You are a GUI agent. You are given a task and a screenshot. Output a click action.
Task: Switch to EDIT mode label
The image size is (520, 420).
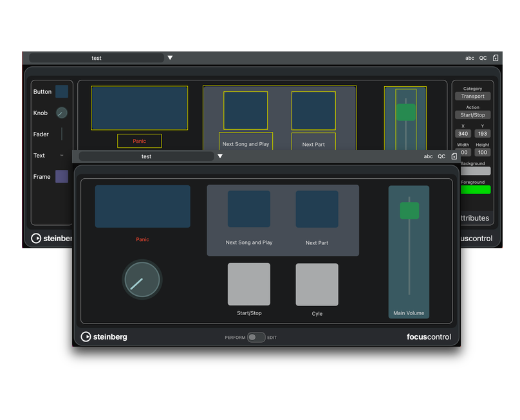tap(273, 337)
